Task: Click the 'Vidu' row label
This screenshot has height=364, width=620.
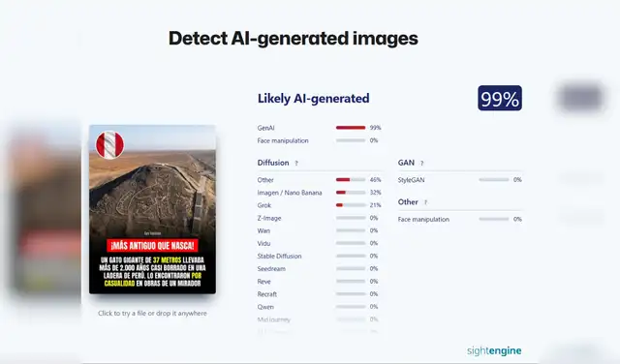Action: (x=263, y=243)
